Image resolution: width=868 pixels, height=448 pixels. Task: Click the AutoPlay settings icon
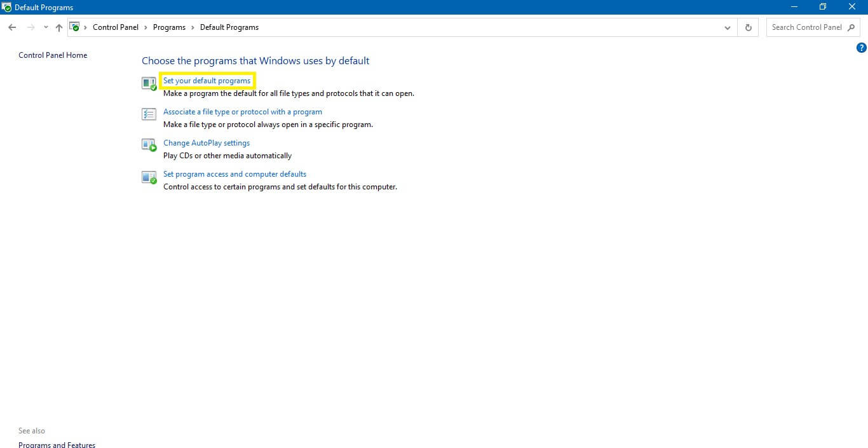pos(149,146)
